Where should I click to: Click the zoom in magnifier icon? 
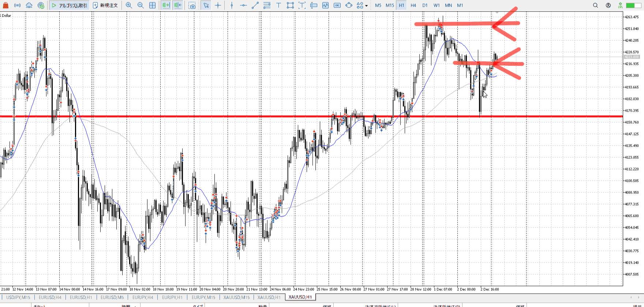[x=129, y=5]
